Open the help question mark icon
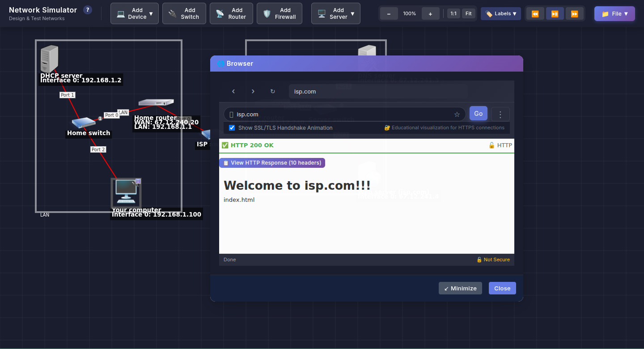644x349 pixels. pos(88,10)
